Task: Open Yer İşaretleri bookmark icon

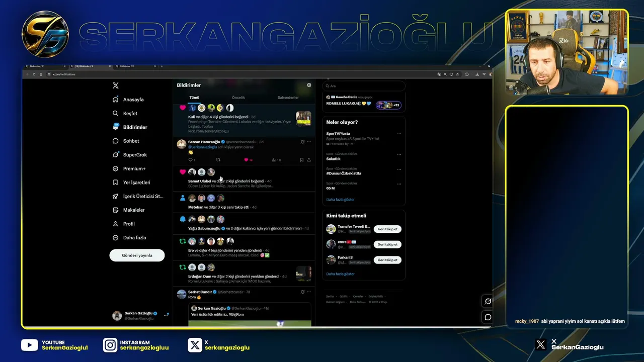Action: [x=116, y=183]
